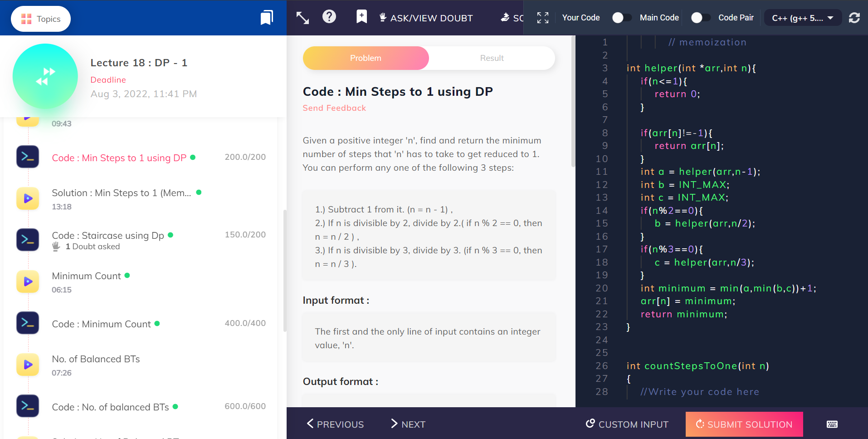Click the '1 Doubt asked' label
868x439 pixels.
(93, 247)
